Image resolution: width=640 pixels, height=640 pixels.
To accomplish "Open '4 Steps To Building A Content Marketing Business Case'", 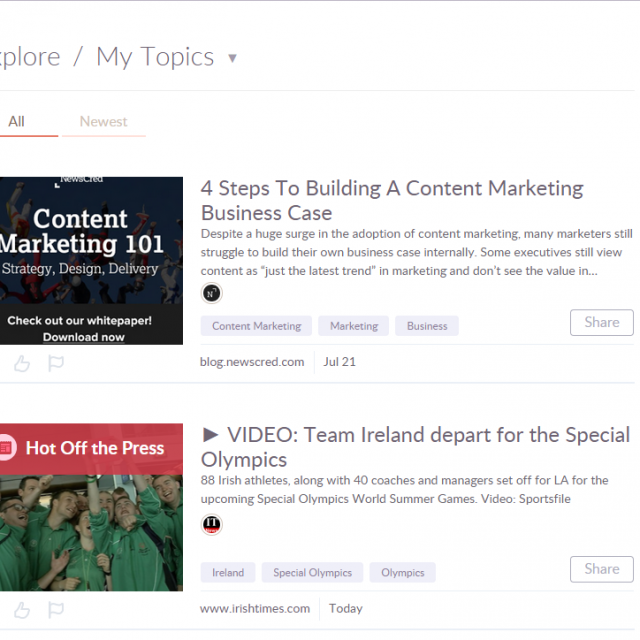I will coord(392,200).
